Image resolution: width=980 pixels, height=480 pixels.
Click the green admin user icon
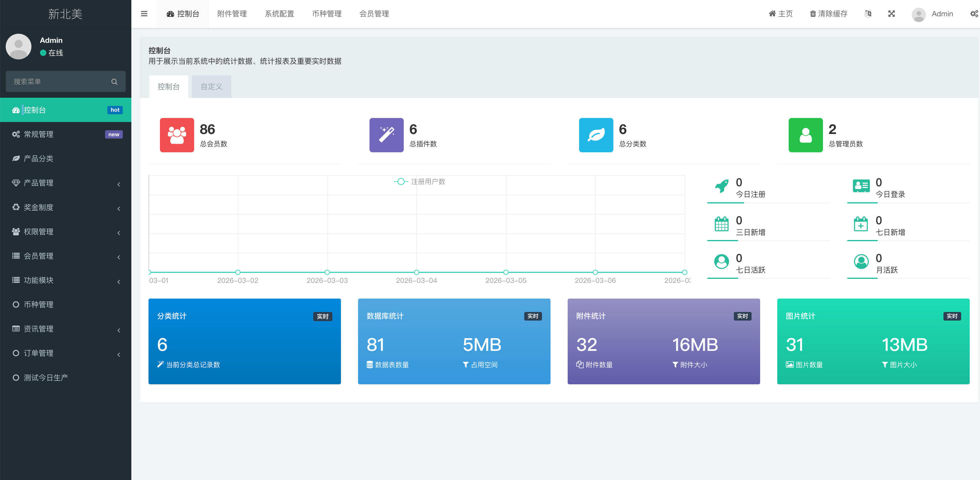pyautogui.click(x=805, y=135)
